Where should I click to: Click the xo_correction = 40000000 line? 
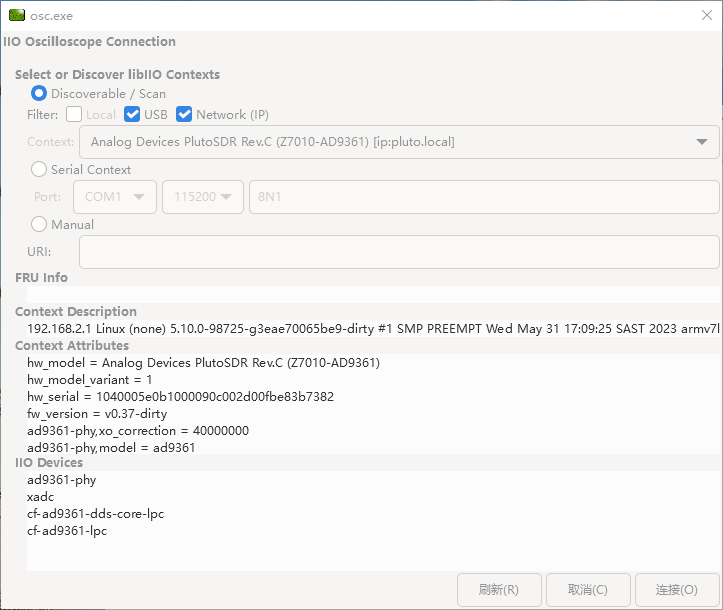click(x=138, y=431)
